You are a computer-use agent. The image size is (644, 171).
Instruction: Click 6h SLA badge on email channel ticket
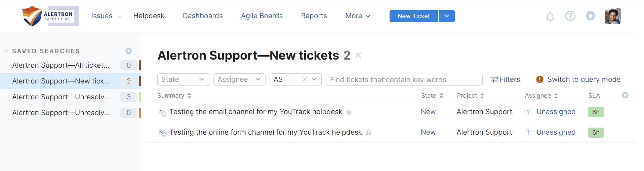click(596, 112)
